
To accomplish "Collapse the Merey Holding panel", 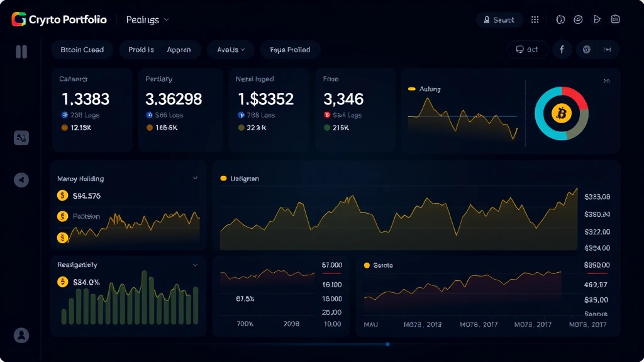I will [195, 178].
